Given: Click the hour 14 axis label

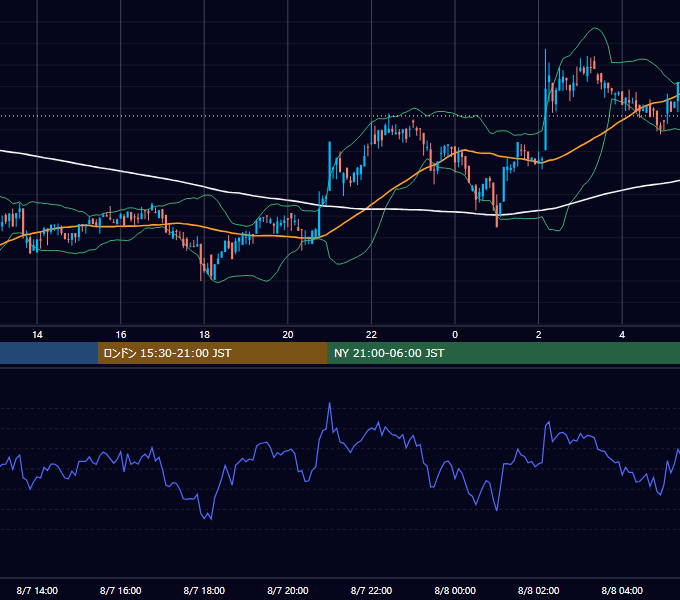Looking at the screenshot, I should click(x=37, y=334).
